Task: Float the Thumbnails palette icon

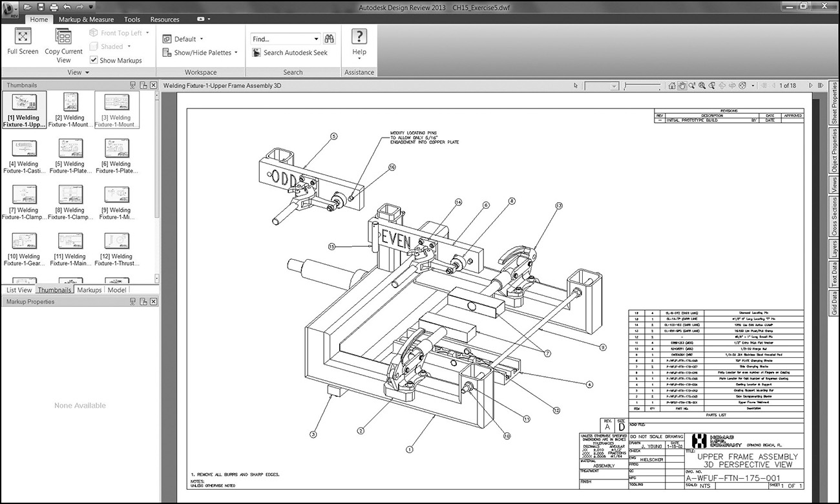Action: [x=143, y=85]
